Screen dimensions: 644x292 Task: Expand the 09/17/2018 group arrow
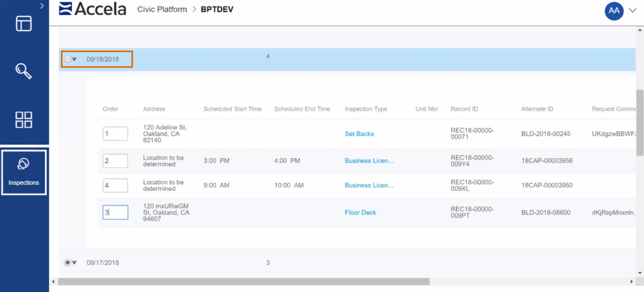75,263
